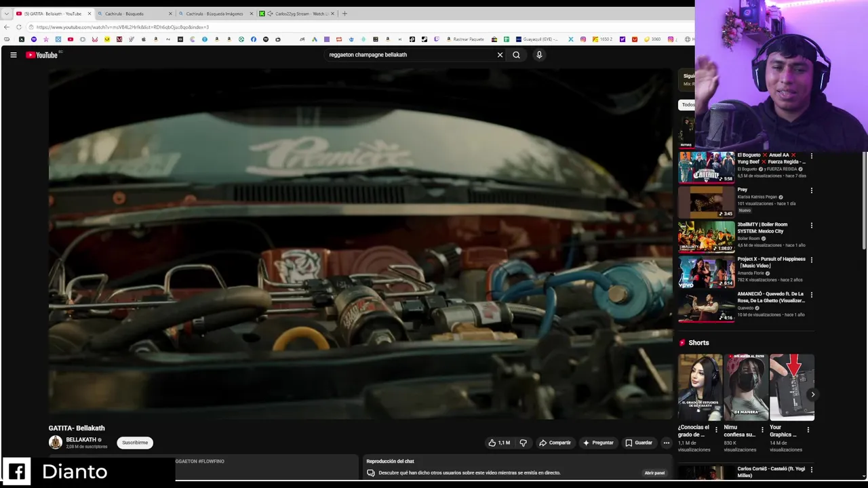Open a new browser tab with plus

(344, 14)
